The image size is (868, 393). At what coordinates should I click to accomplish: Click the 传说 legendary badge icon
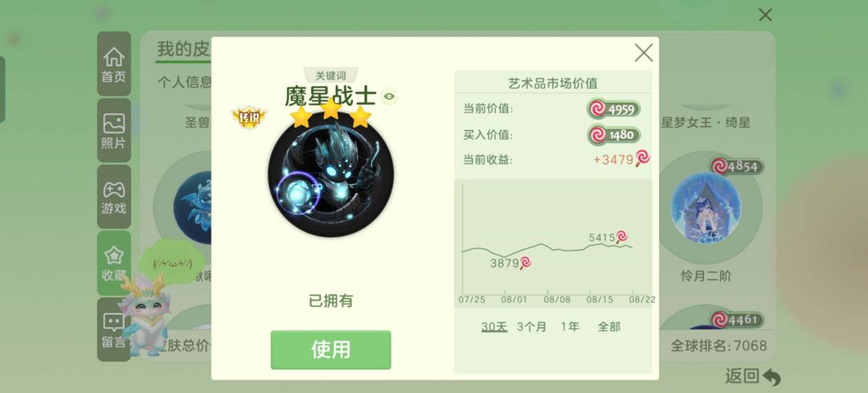point(248,117)
